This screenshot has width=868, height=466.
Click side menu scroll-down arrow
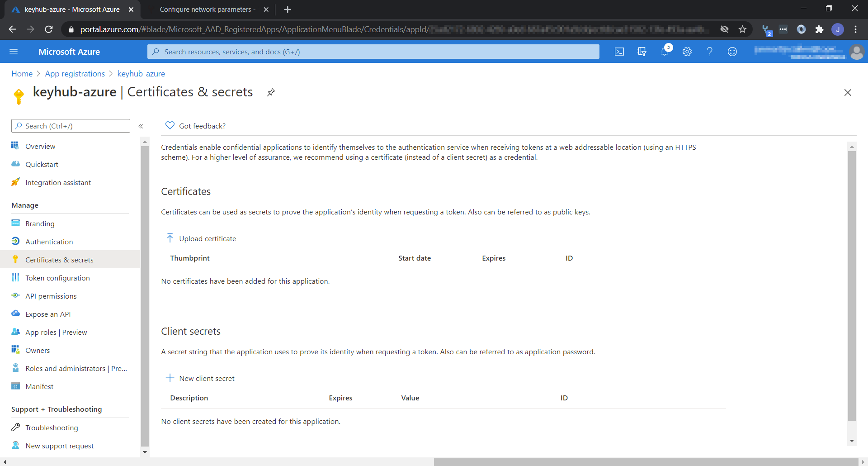coord(145,452)
